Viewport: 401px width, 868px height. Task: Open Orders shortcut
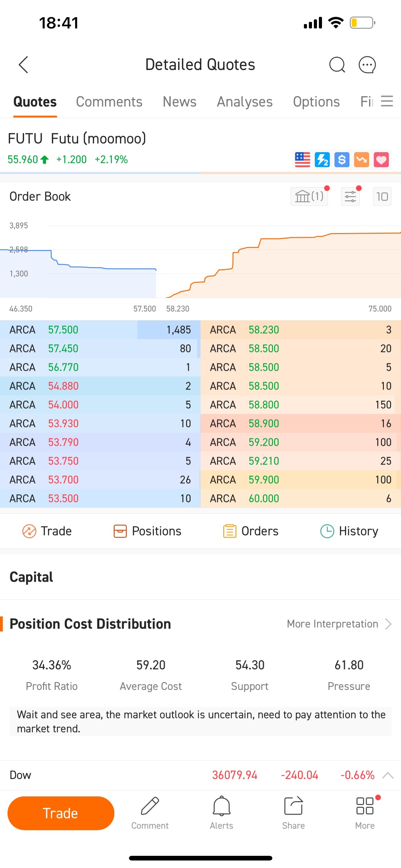250,531
